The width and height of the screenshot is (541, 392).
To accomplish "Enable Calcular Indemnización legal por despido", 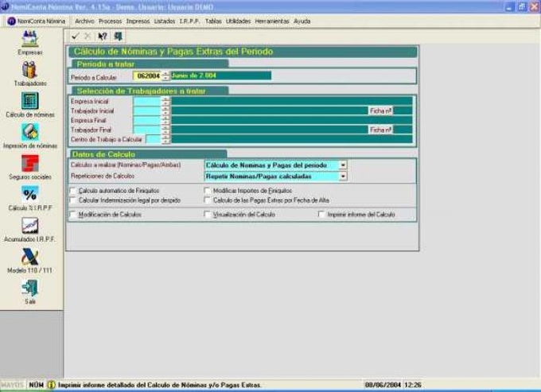I will (73, 200).
